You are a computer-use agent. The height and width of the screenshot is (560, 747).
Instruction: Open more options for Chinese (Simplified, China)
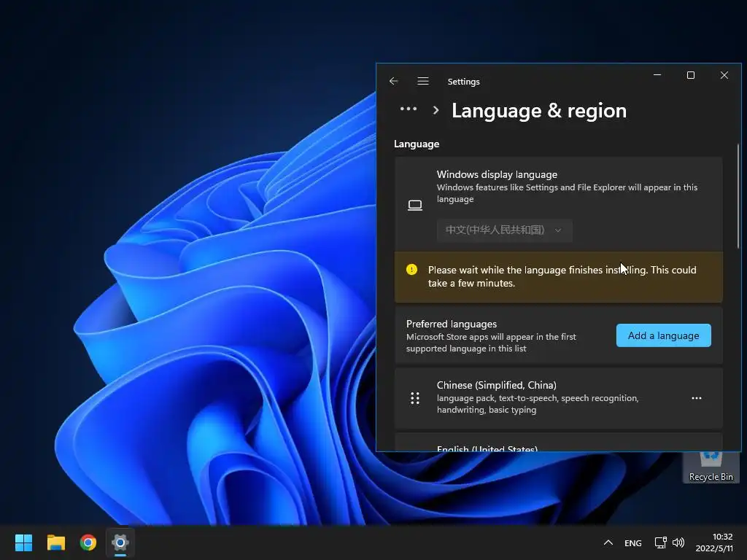[x=697, y=398]
